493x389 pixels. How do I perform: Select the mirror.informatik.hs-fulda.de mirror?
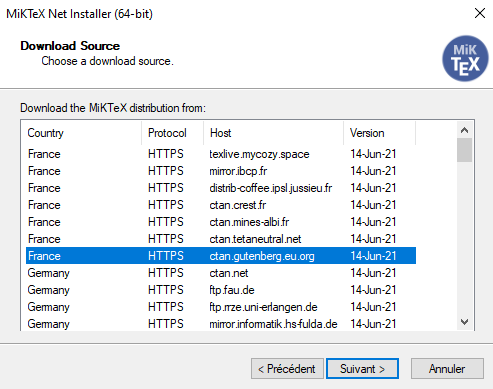pos(221,324)
